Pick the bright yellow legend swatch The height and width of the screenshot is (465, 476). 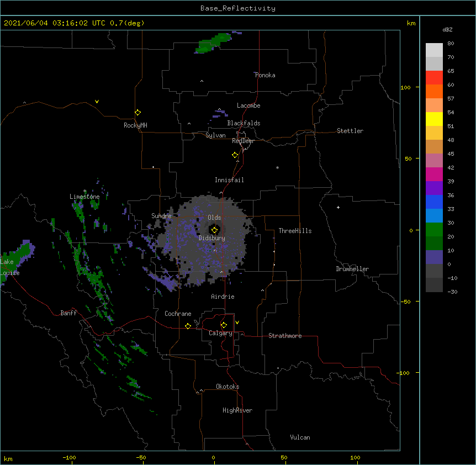coord(434,119)
